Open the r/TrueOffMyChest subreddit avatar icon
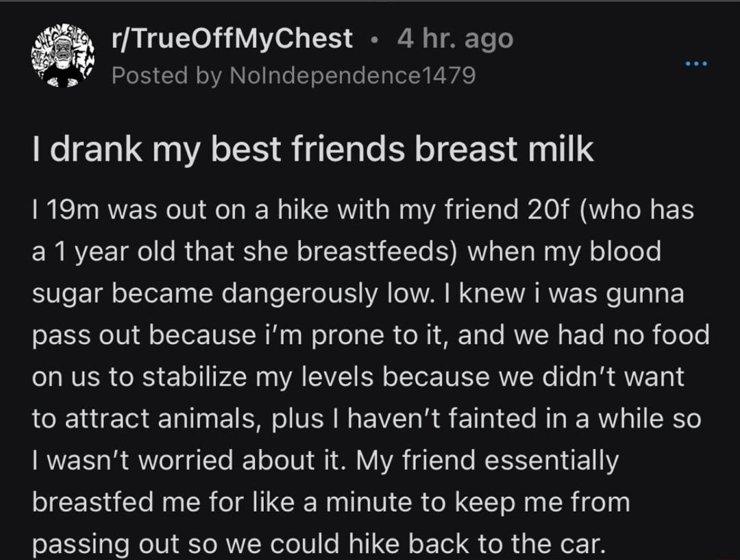Screen dimensions: 740x560 click(62, 56)
